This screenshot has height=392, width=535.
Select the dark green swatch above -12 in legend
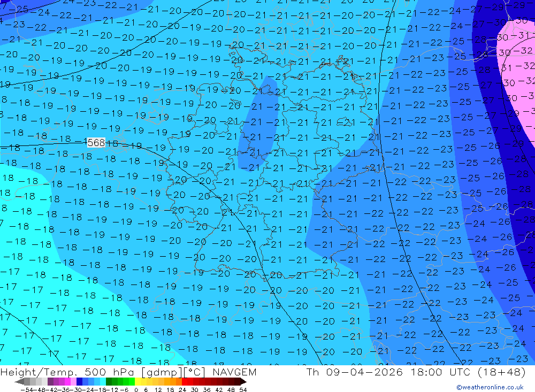pos(109,381)
